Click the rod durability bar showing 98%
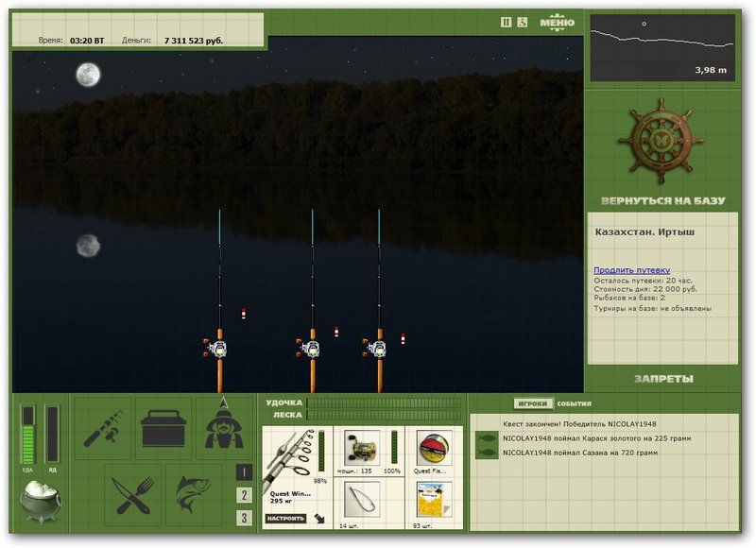Viewport: 756px width, 548px height. (x=321, y=452)
